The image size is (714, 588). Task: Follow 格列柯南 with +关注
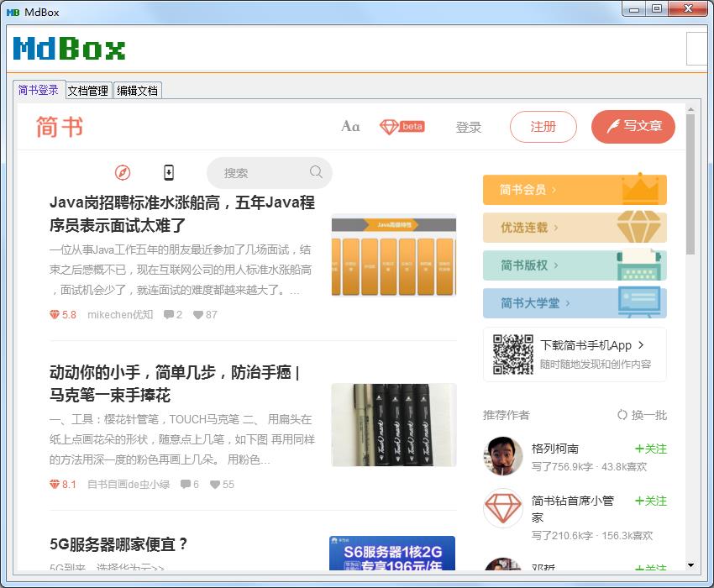(x=651, y=449)
